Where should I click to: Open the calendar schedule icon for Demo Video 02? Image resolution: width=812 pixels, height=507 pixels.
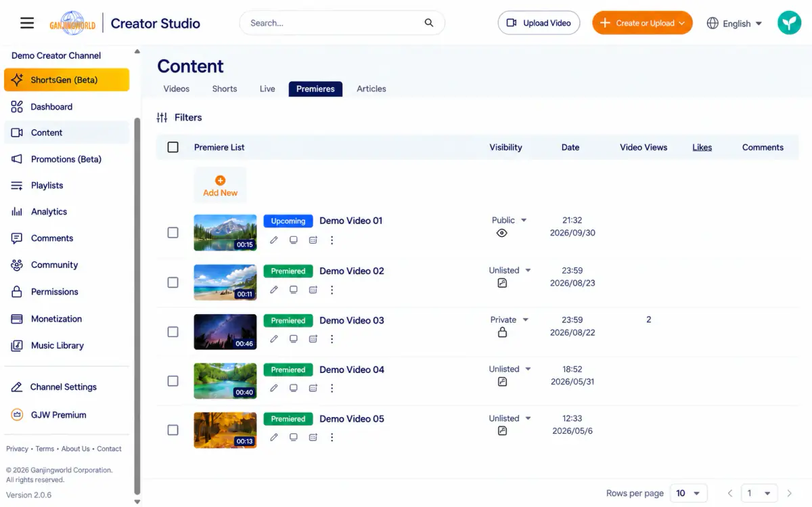click(313, 290)
